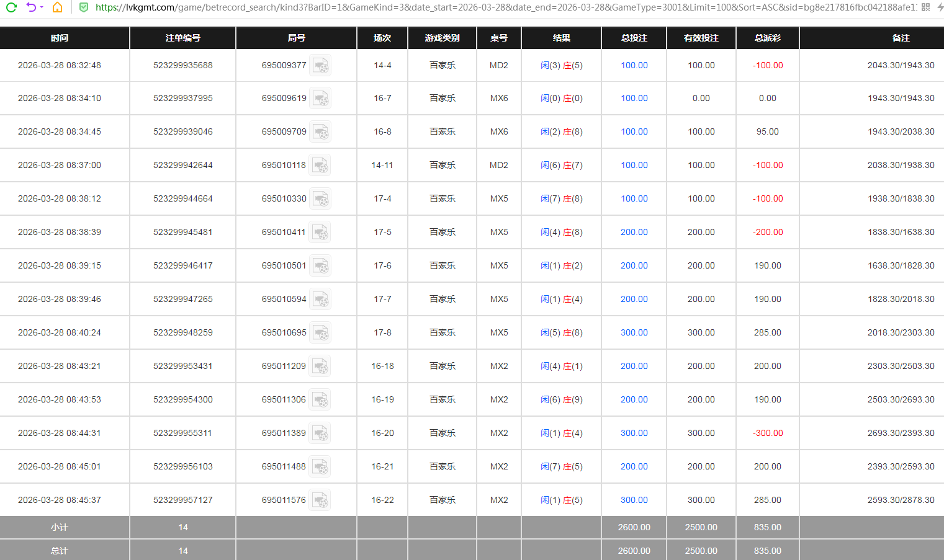Select bet number 523299955311
944x560 pixels.
pyautogui.click(x=182, y=433)
